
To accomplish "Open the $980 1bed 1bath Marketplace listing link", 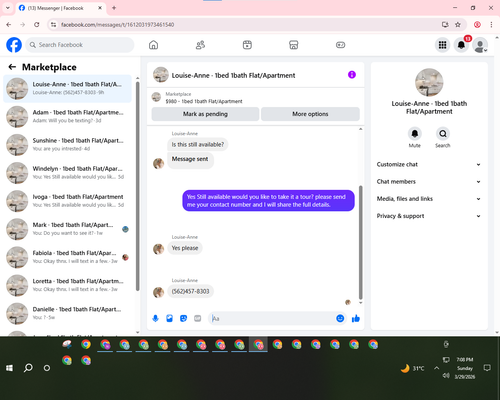I will click(x=204, y=101).
